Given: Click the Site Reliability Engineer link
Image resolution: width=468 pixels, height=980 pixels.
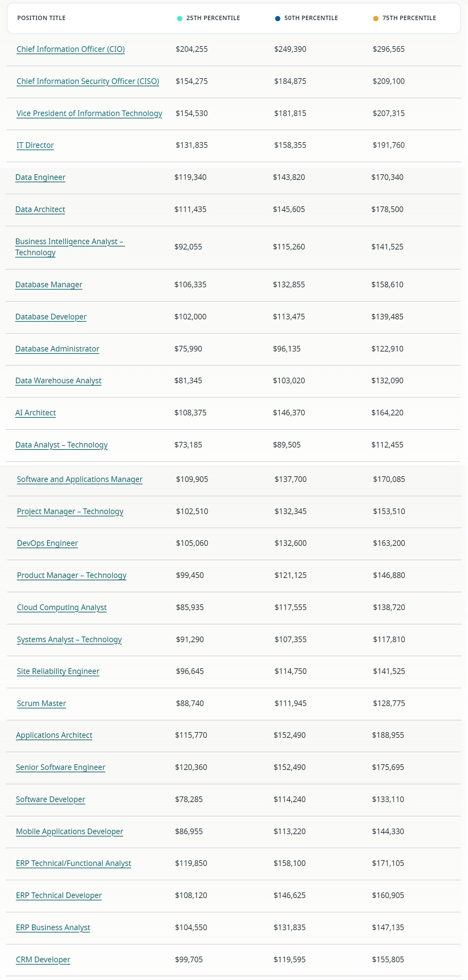Looking at the screenshot, I should (58, 671).
